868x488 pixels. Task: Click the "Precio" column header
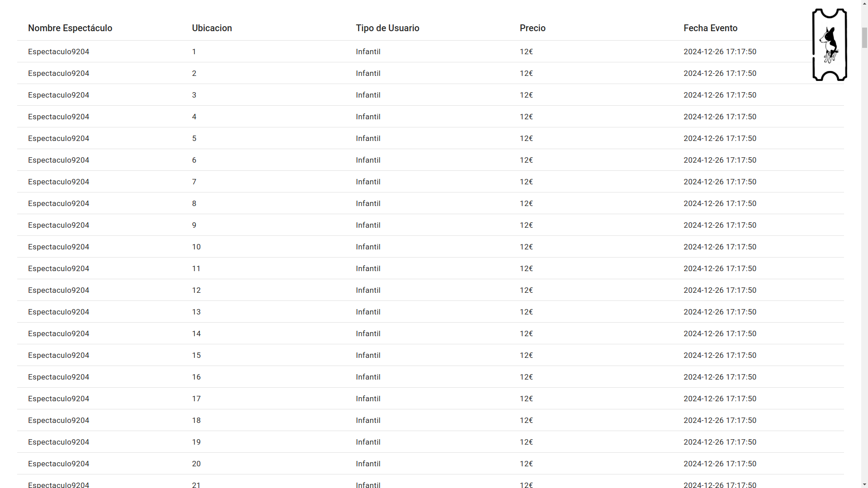click(532, 28)
